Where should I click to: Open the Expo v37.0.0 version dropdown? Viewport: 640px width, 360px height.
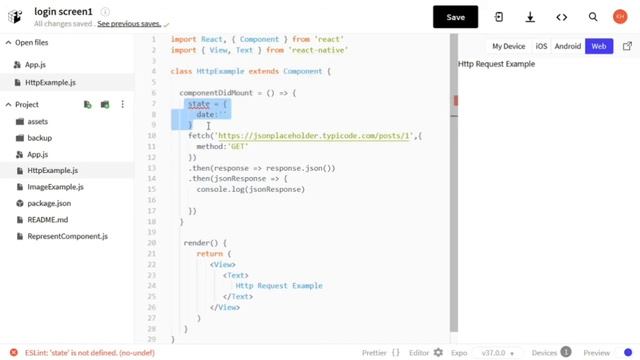(498, 353)
